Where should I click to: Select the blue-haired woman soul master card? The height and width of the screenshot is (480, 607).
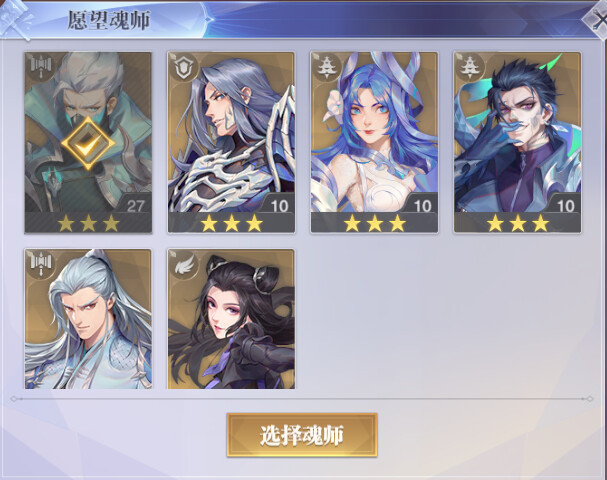(x=374, y=142)
